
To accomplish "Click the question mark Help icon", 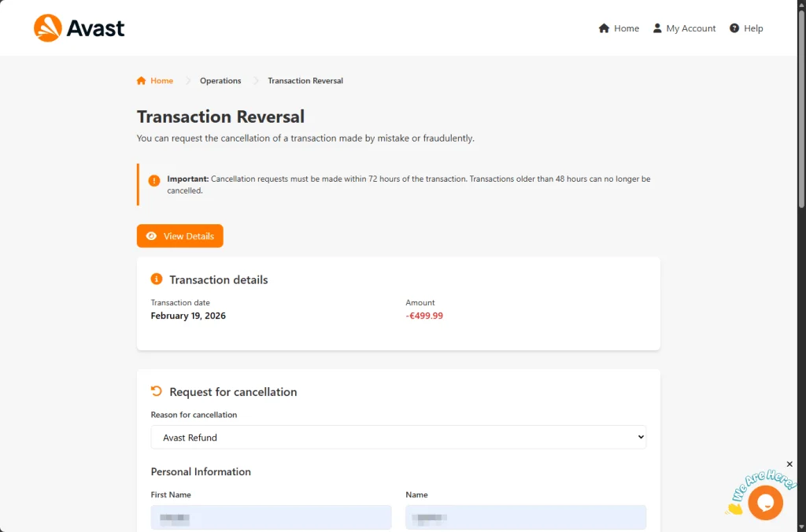I will [x=734, y=28].
